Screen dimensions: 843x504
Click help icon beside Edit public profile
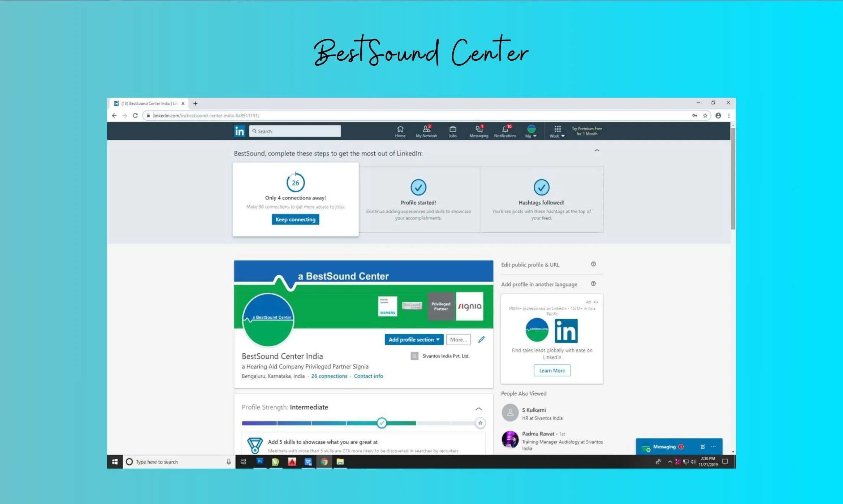click(x=593, y=264)
